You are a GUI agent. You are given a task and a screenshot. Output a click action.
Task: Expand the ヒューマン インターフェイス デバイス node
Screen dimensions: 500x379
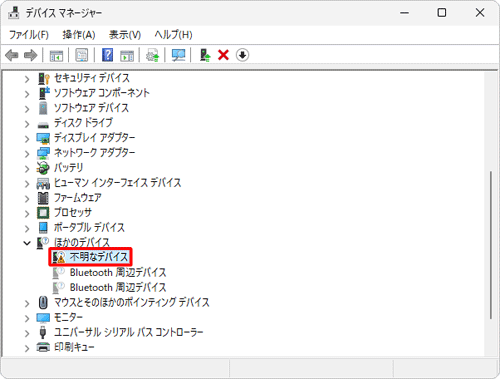[27, 184]
